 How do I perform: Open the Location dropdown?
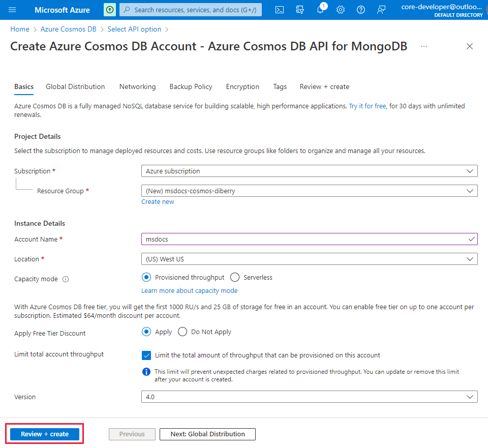309,259
